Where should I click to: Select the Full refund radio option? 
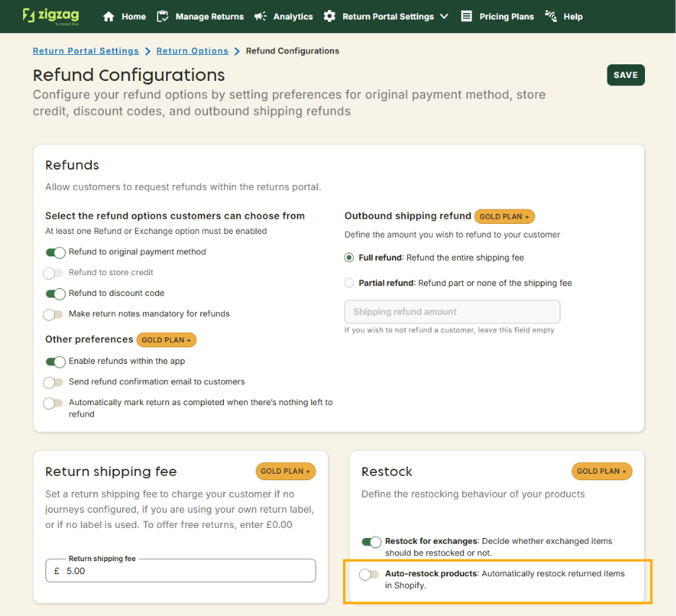(350, 258)
